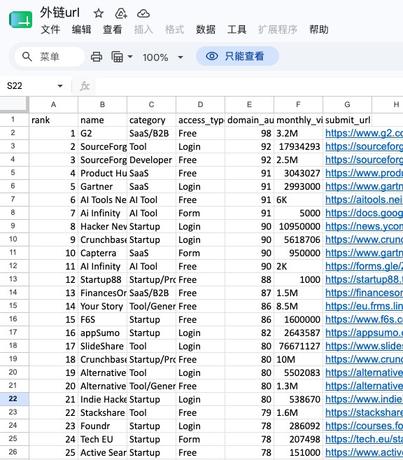Viewport: 403px width, 460px height.
Task: Select the 'Your Story' name cell
Action: tap(102, 306)
